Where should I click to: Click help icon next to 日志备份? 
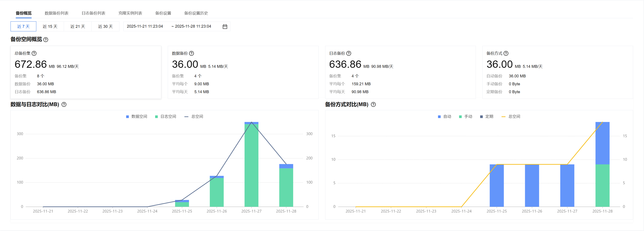349,53
